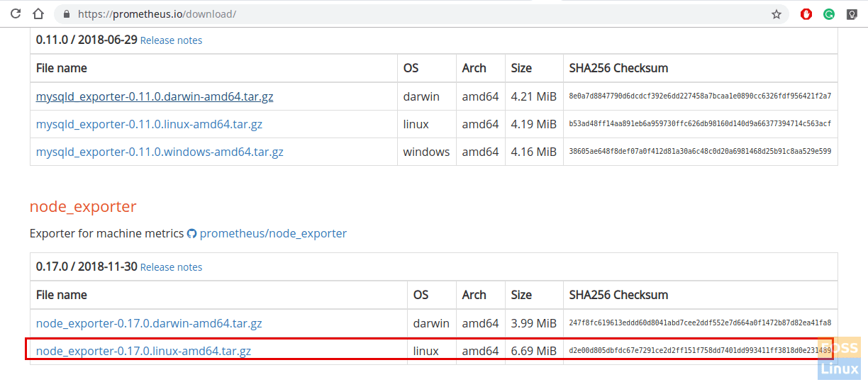Reload the page with the refresh icon
868x387 pixels.
(x=16, y=13)
